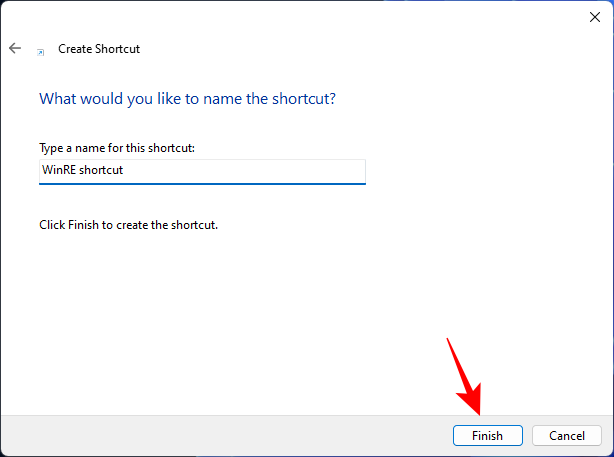This screenshot has height=457, width=614.
Task: Click the 'What would you like to name' heading
Action: coord(188,99)
